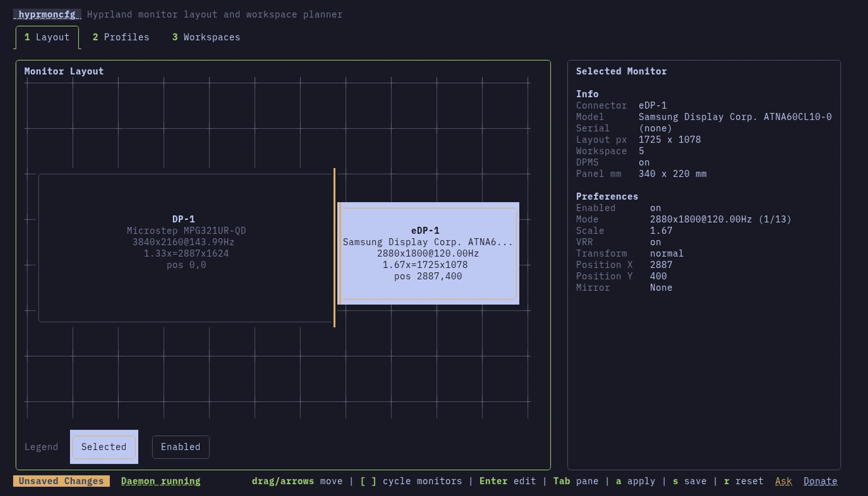
Task: Click the Preferences section heading
Action: point(607,197)
